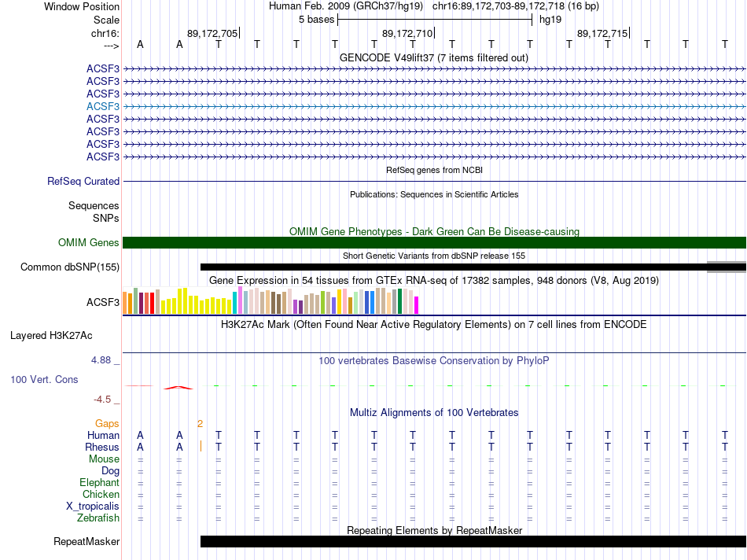Select the Zebrafish alignment row label
747x560 pixels.
(x=98, y=518)
